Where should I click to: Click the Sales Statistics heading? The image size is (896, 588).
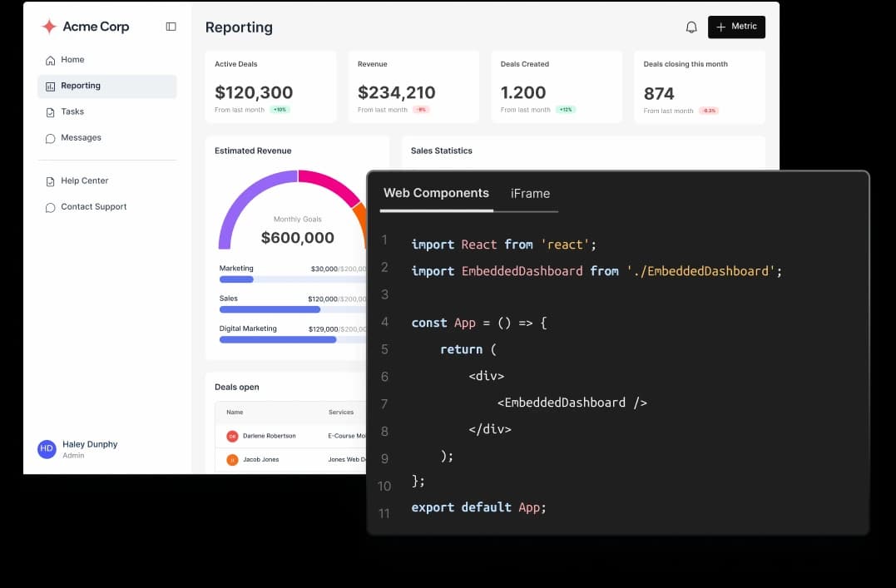(442, 151)
